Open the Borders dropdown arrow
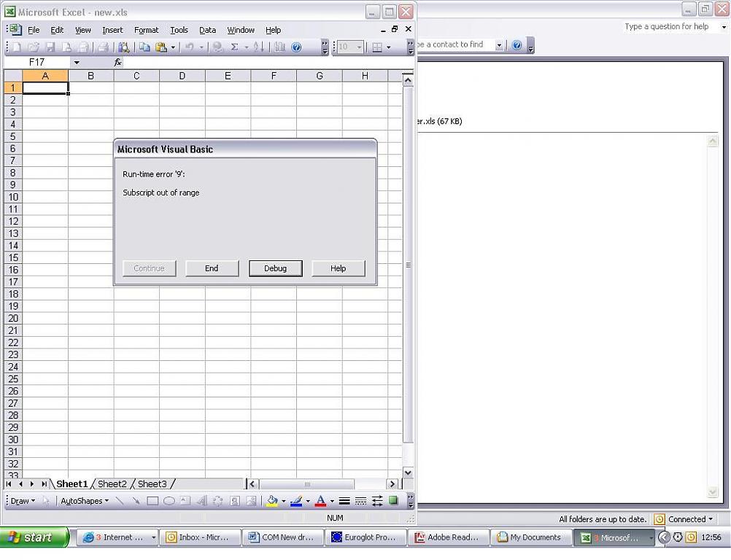 click(x=388, y=47)
